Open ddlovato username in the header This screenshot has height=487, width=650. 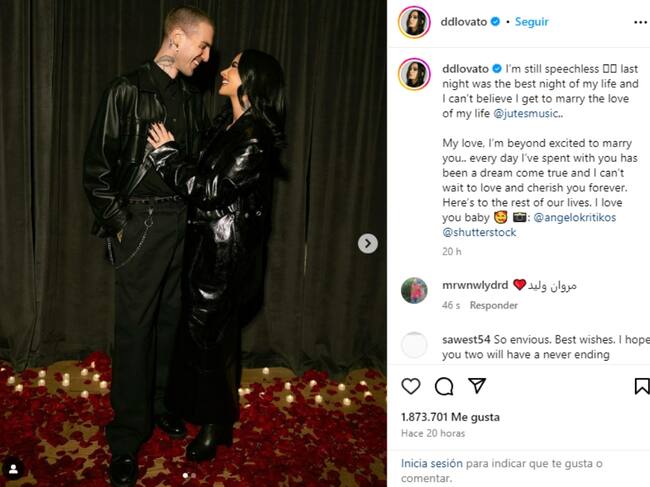pos(463,22)
